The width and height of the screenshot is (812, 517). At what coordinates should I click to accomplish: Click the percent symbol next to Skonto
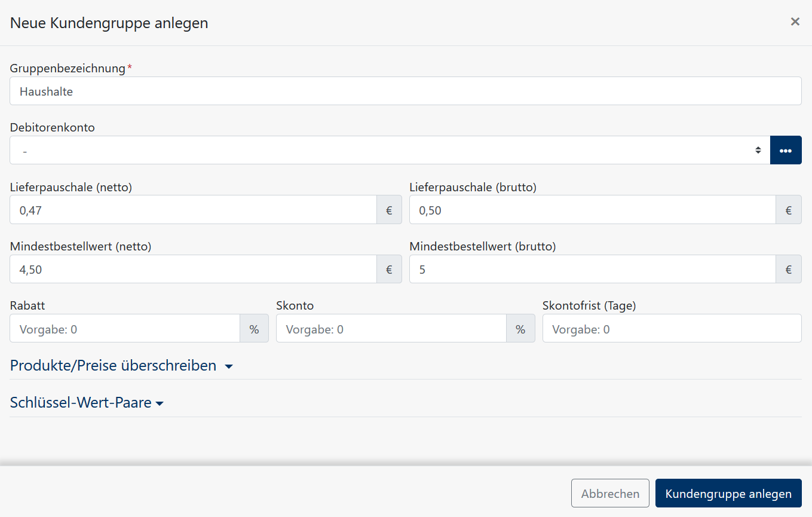point(521,328)
